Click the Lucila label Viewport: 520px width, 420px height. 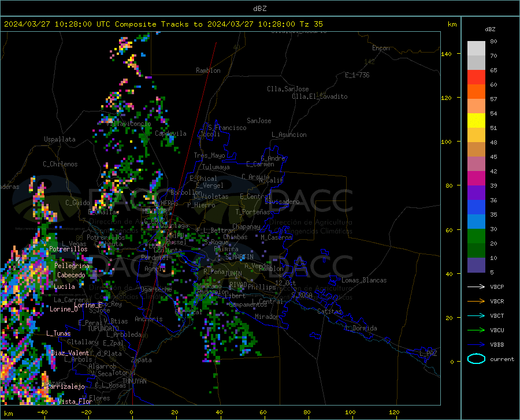click(x=64, y=287)
